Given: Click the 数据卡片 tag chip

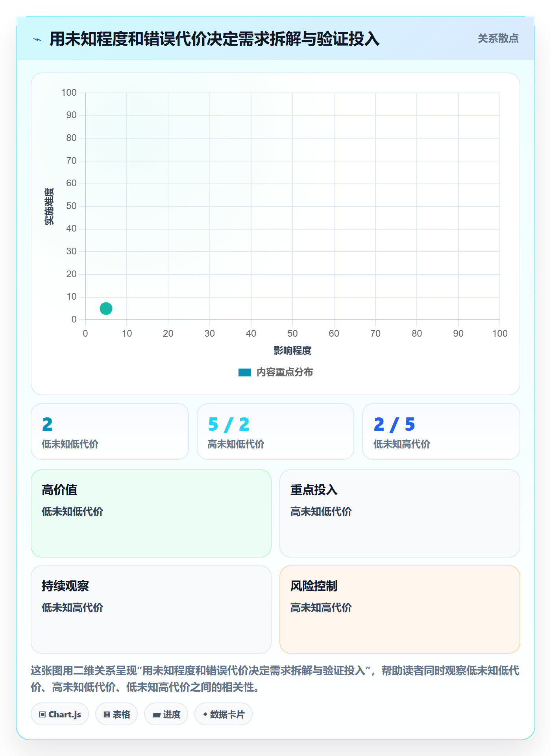Looking at the screenshot, I should tap(224, 714).
